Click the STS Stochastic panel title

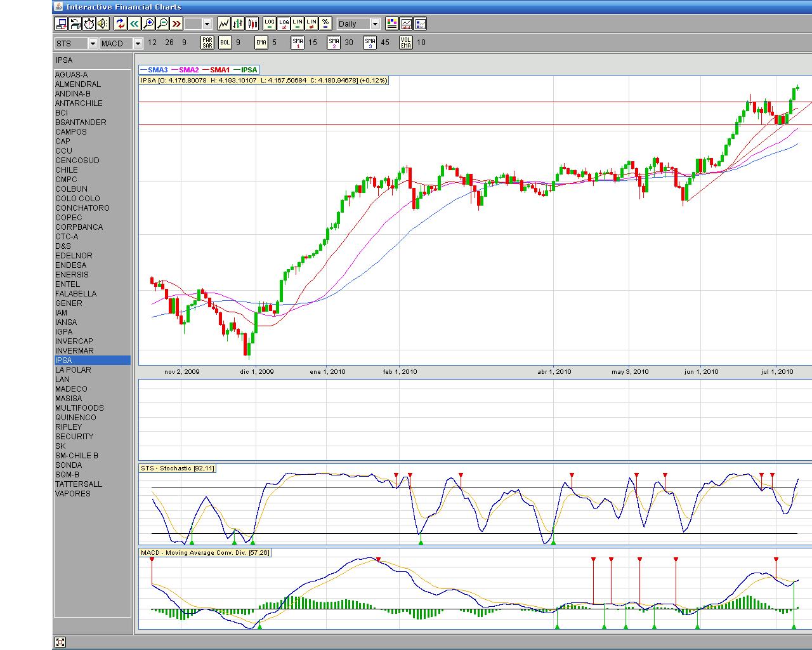pos(178,468)
